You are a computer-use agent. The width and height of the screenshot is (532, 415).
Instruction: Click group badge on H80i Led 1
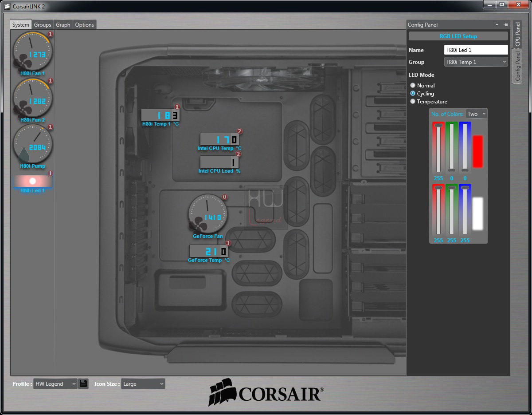tap(50, 174)
